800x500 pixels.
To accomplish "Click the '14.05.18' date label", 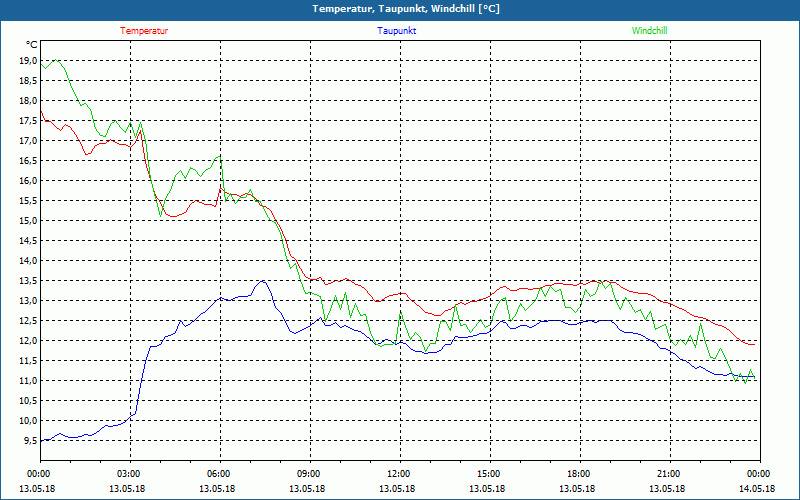I will click(x=757, y=489).
